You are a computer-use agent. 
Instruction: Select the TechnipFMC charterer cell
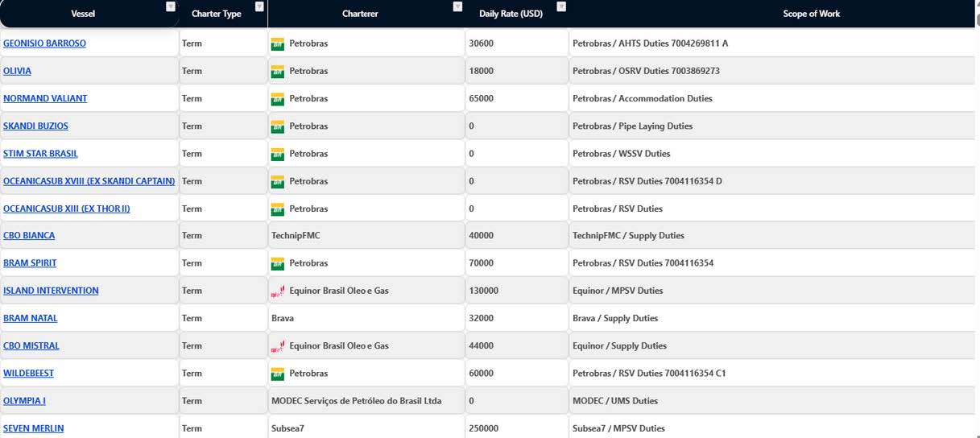366,236
